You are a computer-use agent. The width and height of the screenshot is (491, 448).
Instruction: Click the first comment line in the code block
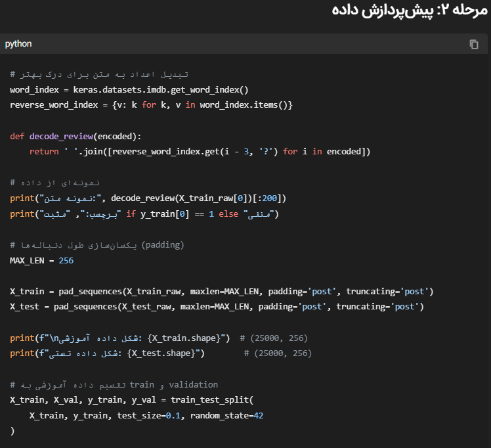(x=99, y=75)
